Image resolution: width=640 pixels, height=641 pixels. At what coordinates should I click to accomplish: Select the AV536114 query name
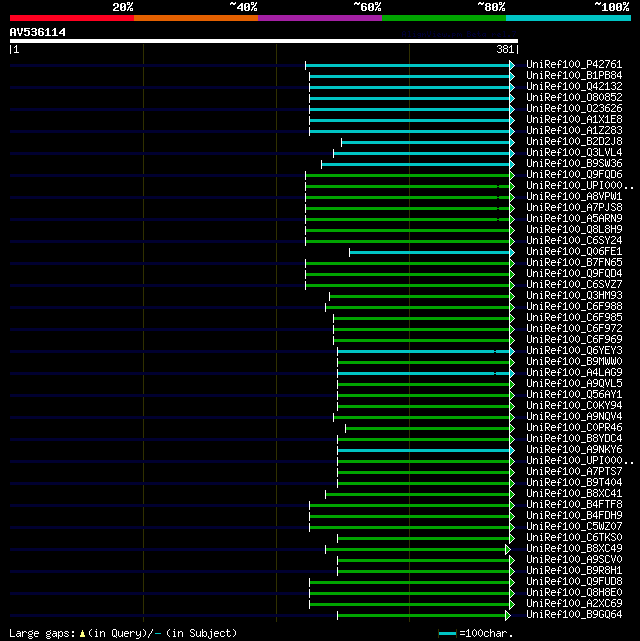point(38,32)
